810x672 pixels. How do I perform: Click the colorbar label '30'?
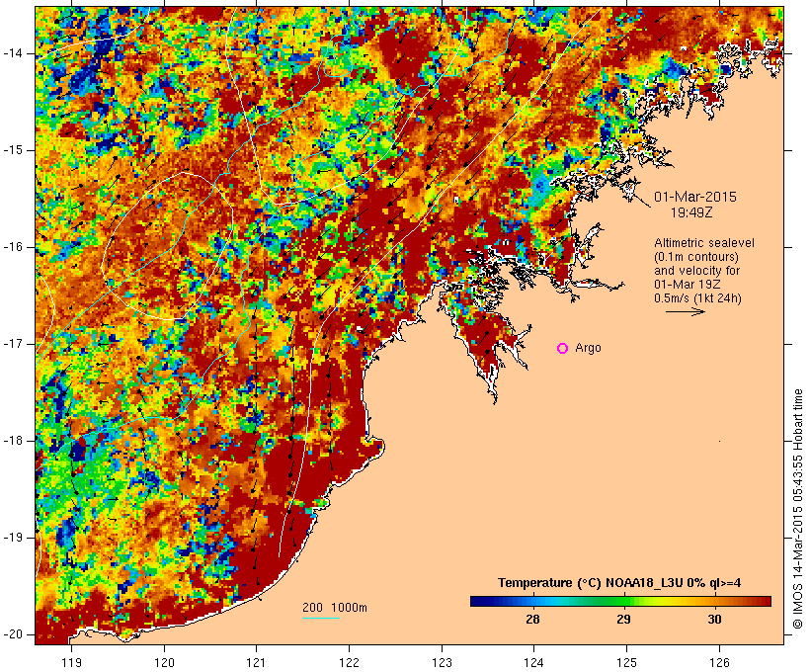(714, 619)
